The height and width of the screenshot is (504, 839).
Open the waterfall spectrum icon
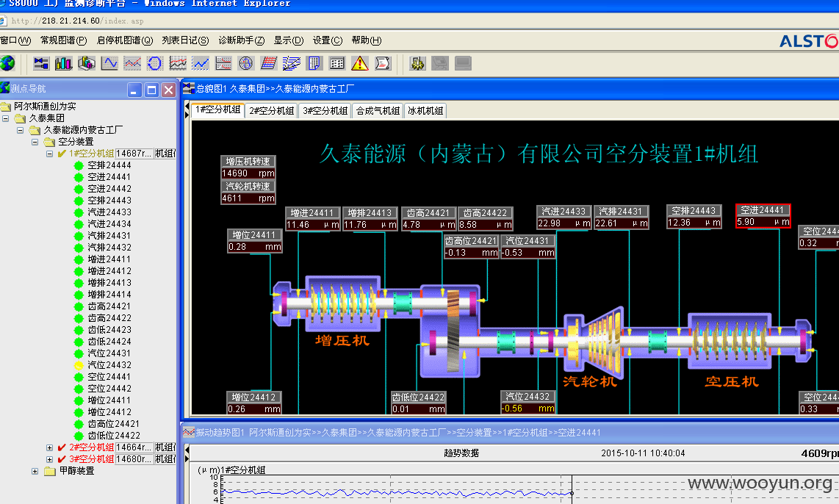point(269,64)
